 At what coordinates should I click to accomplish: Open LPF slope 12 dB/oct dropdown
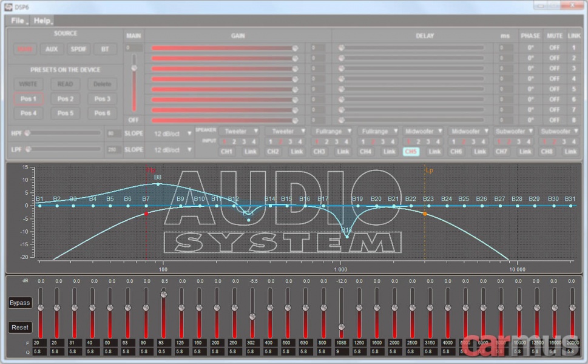click(x=172, y=150)
